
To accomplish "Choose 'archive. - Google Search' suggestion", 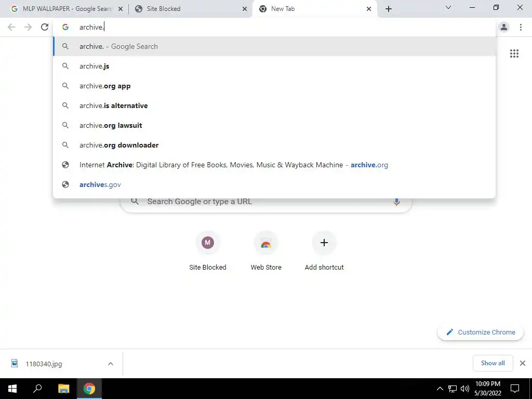I will click(274, 46).
